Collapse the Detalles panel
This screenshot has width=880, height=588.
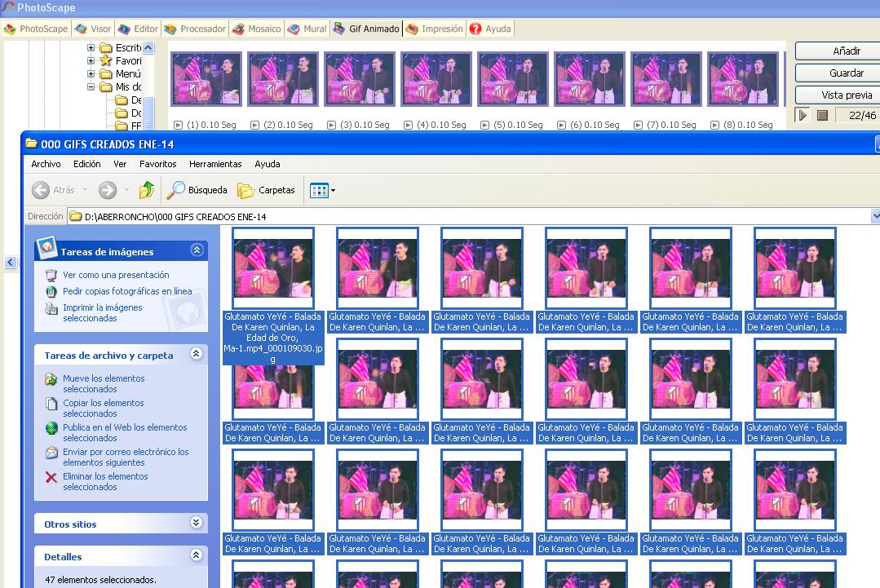pyautogui.click(x=197, y=555)
